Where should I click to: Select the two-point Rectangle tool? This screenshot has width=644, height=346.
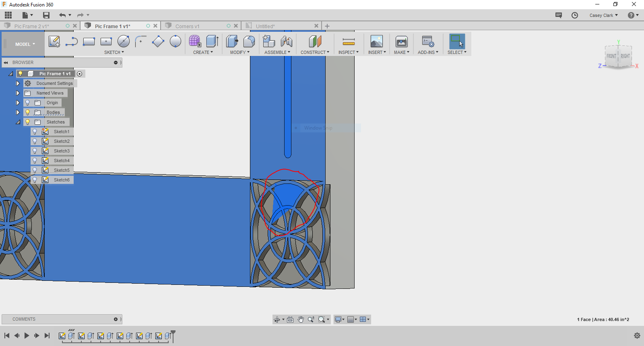[89, 41]
